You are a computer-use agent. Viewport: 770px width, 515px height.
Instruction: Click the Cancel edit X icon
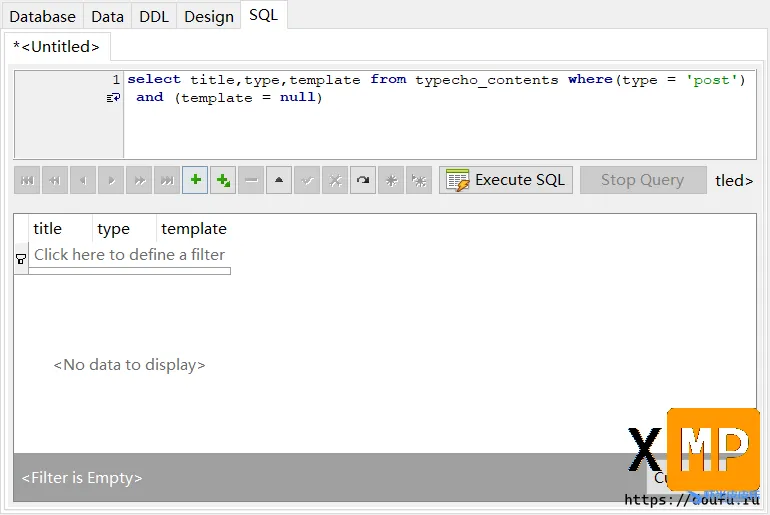336,180
